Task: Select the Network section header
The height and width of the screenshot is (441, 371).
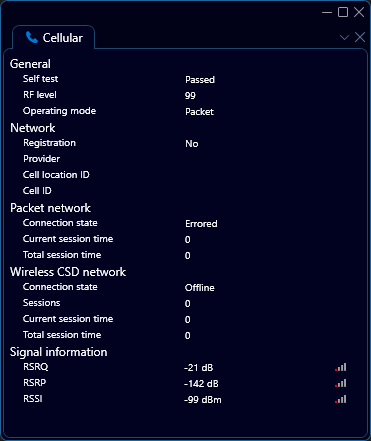Action: coord(33,128)
